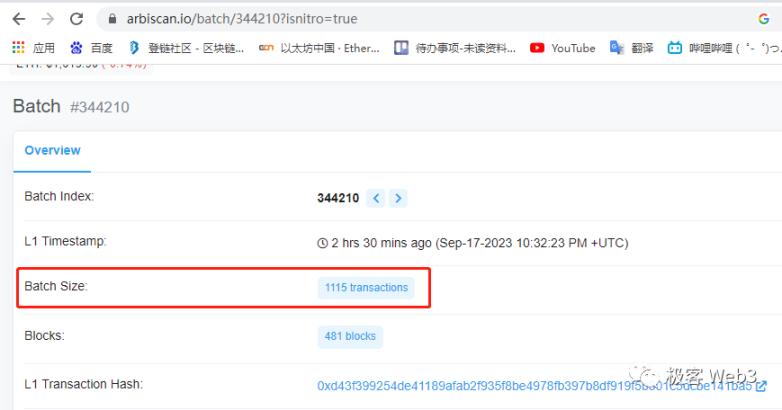Viewport: 782px width, 410px height.
Task: Click the Batch Index label
Action: click(x=59, y=196)
